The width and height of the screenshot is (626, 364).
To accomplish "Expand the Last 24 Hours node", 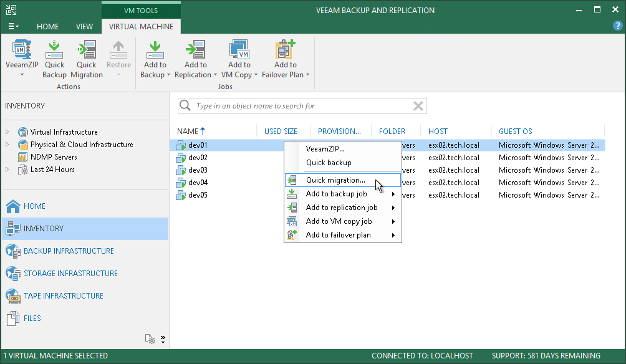I will tap(7, 170).
